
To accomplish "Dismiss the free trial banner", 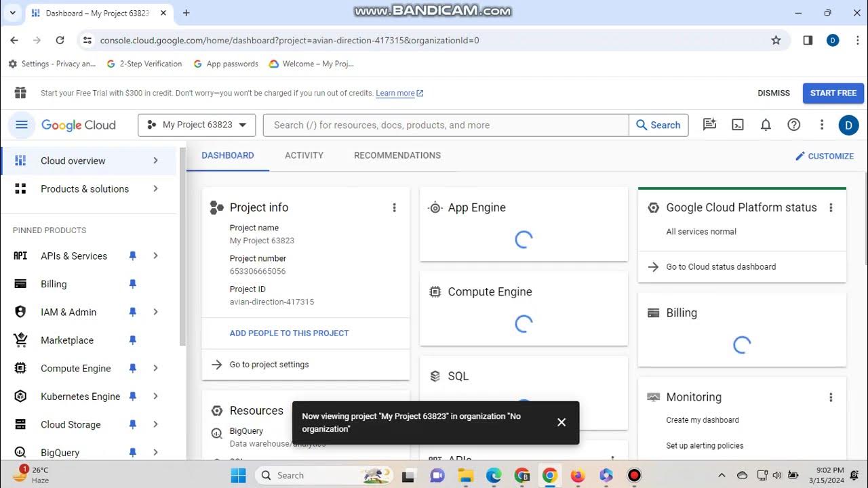I will pos(774,93).
